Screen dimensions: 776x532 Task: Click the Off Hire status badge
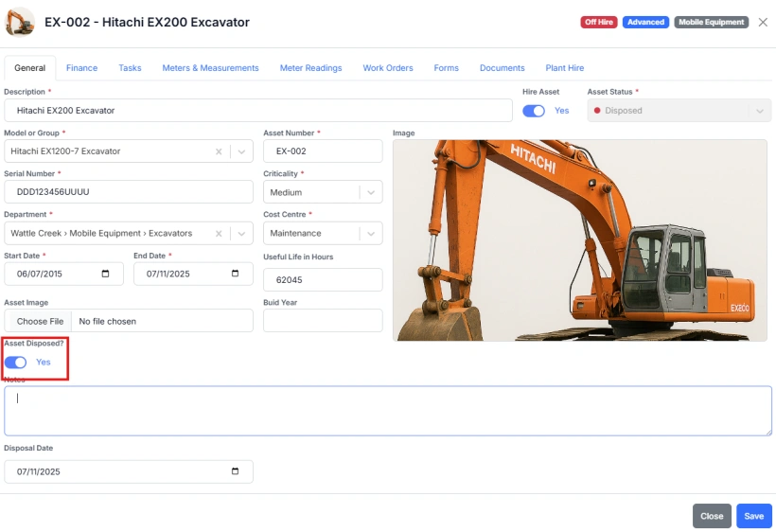(x=599, y=22)
